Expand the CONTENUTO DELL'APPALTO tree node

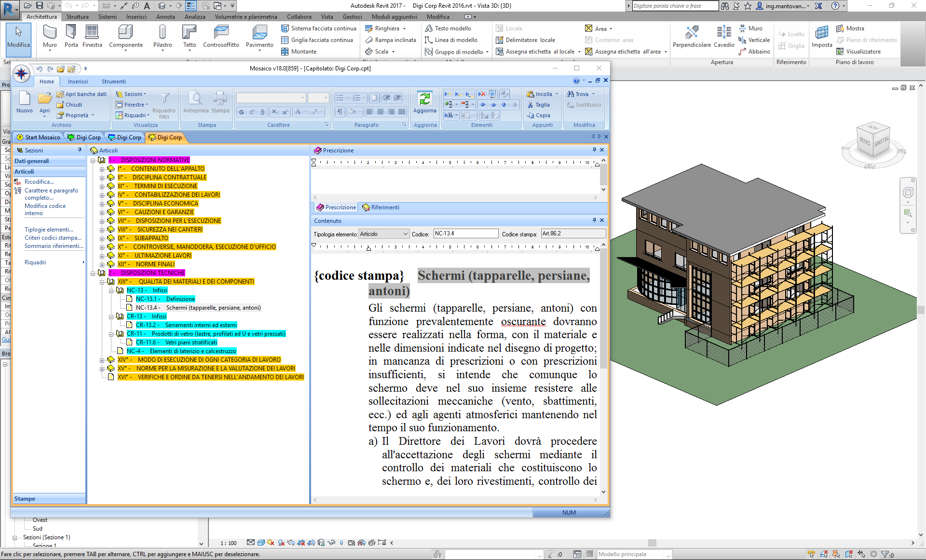pyautogui.click(x=102, y=169)
